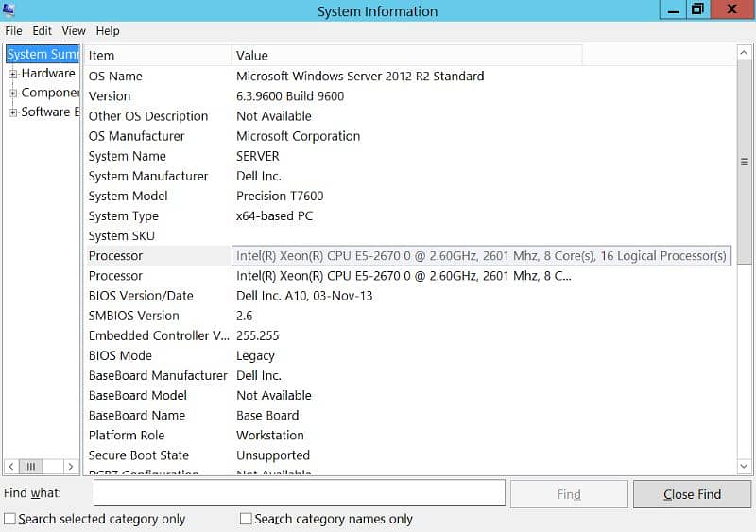Select the Hardware tree item label

[x=48, y=74]
